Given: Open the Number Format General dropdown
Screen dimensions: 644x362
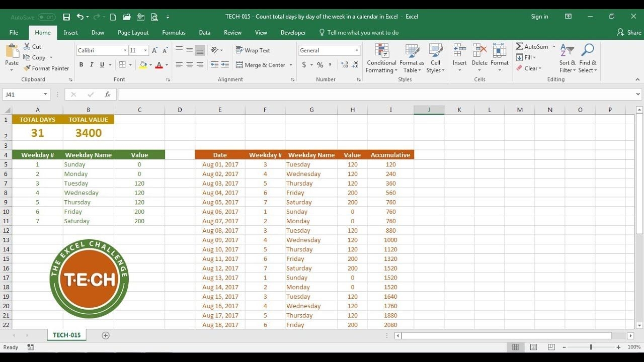Looking at the screenshot, I should tap(357, 50).
